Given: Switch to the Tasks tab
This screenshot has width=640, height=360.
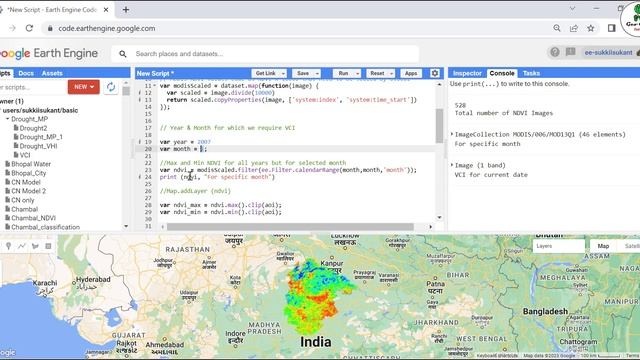Looking at the screenshot, I should point(531,73).
